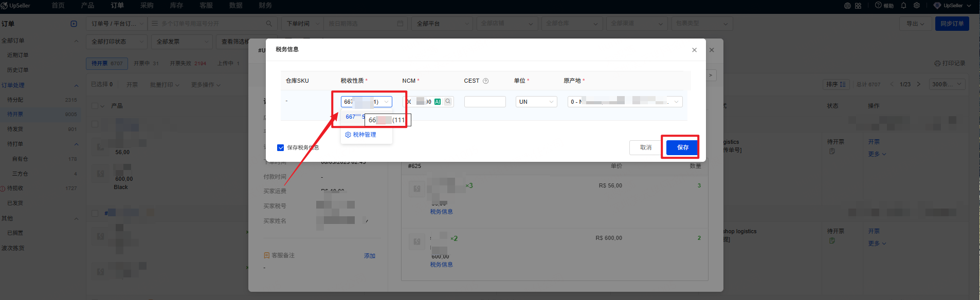980x300 pixels.
Task: Click into the CEST input field
Action: (484, 102)
